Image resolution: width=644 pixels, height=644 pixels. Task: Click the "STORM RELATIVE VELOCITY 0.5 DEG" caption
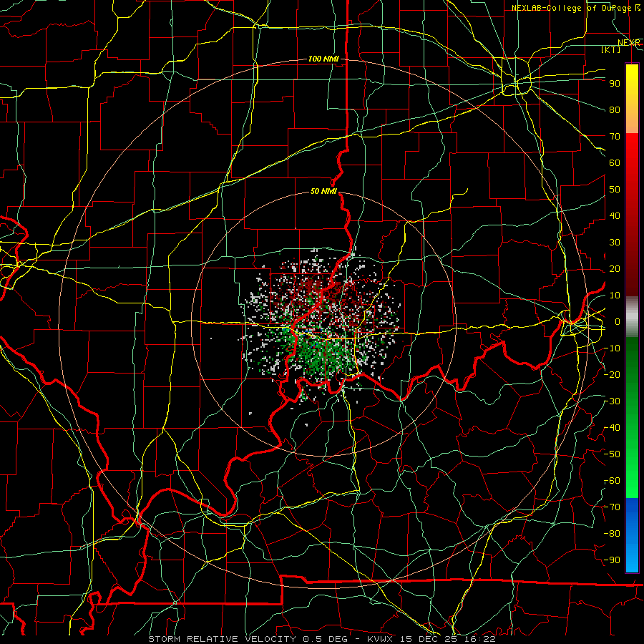pyautogui.click(x=248, y=639)
